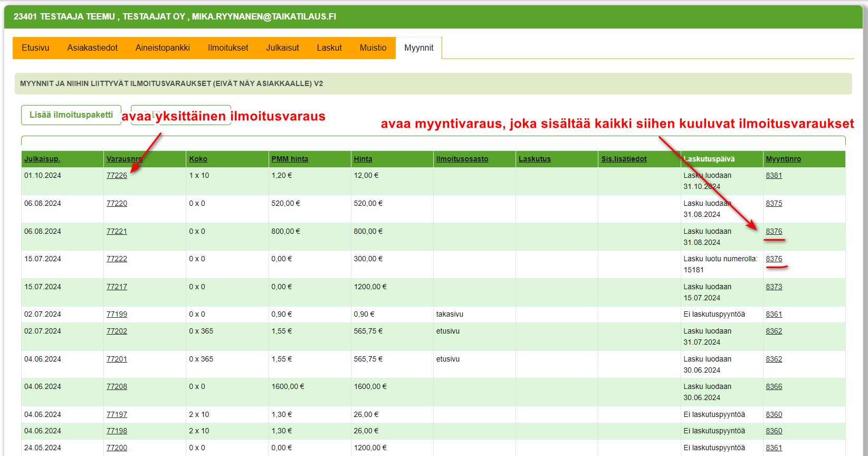Open sales number 8373
Screen dimensions: 868x456
(x=774, y=287)
